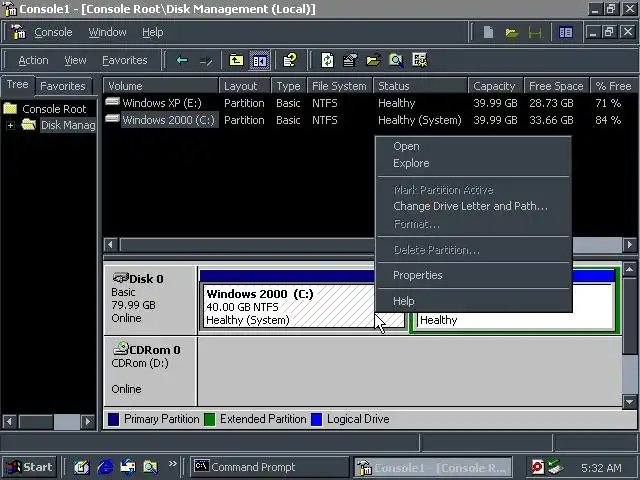Click the Internet Explorer quick launch icon
640x480 pixels.
(105, 467)
